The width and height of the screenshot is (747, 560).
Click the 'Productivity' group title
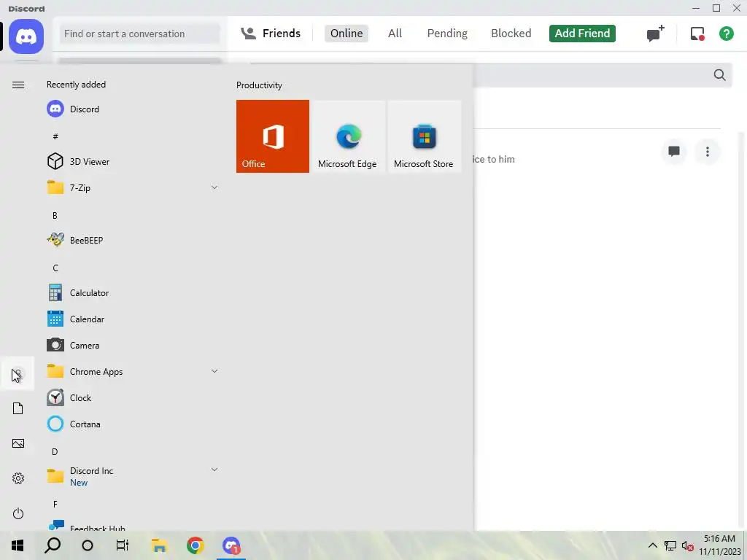pyautogui.click(x=259, y=85)
